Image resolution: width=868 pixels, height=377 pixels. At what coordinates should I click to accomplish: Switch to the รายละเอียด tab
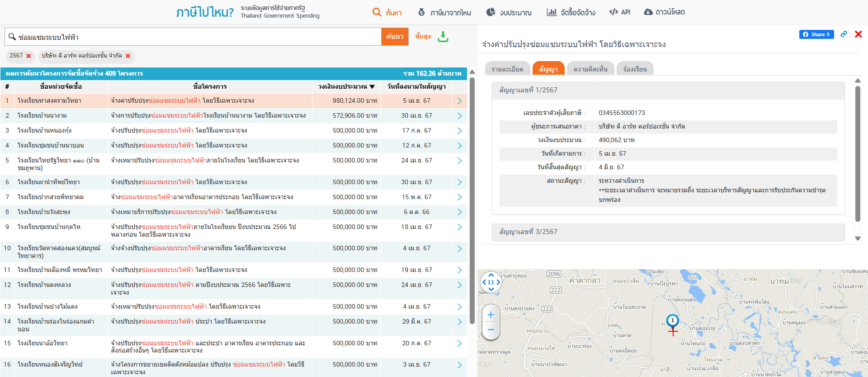[x=507, y=69]
